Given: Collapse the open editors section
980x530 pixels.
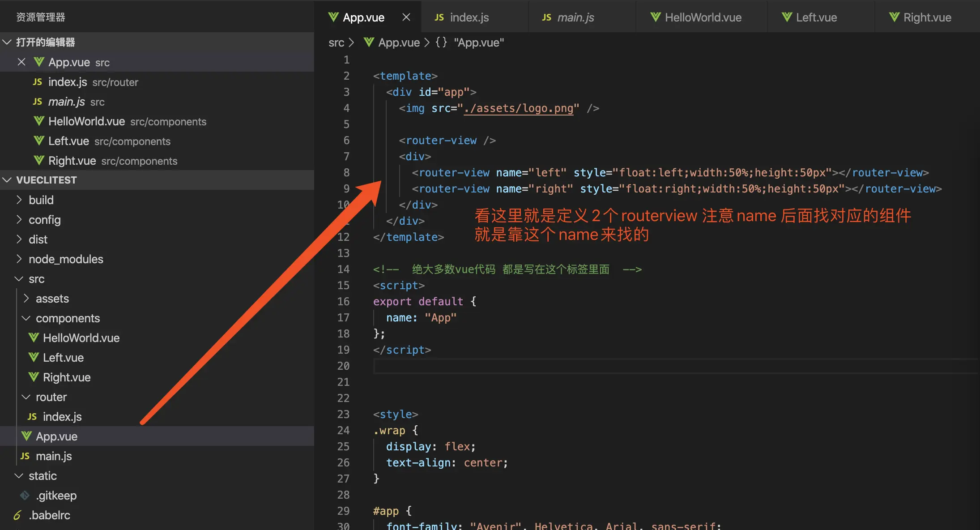Looking at the screenshot, I should (x=7, y=42).
